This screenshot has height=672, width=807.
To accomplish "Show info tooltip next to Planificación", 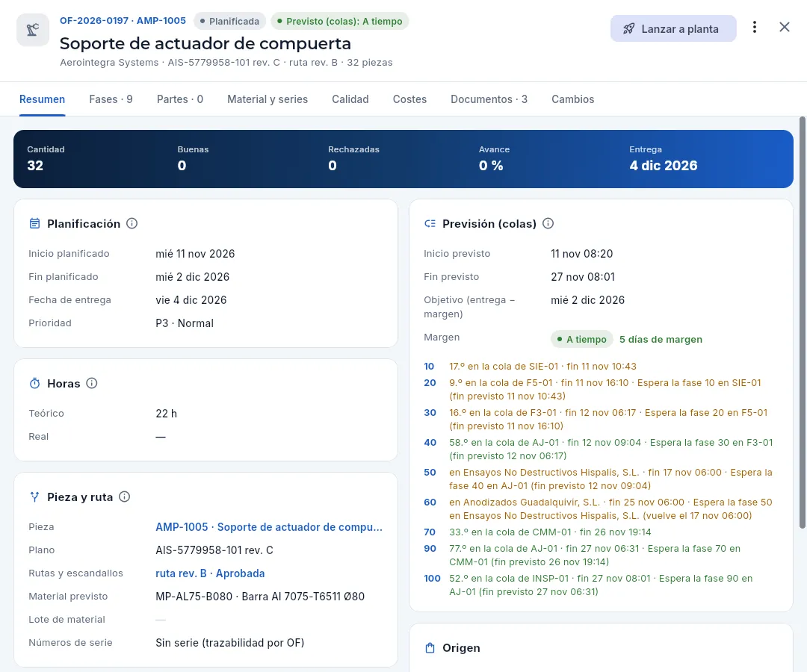I will coord(132,224).
